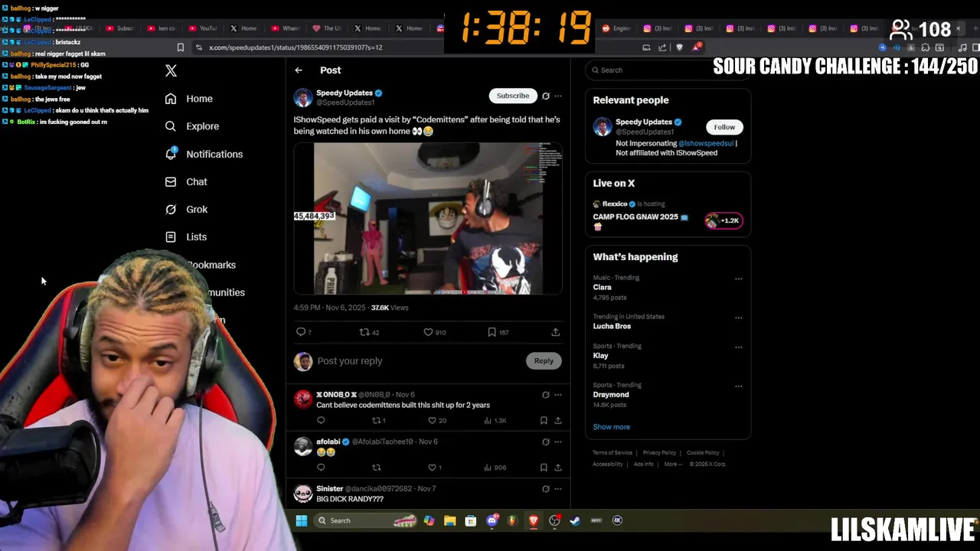Screen dimensions: 980x551
Task: Share ONOB's comment
Action: pos(557,420)
